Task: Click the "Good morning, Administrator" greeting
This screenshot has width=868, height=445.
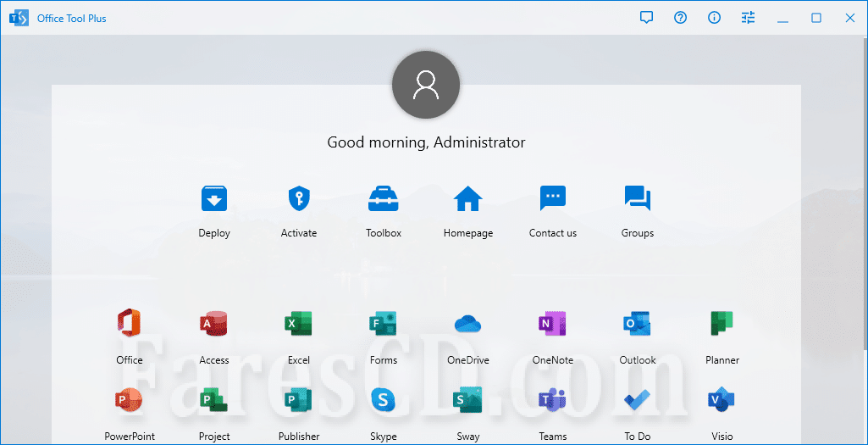Action: tap(426, 142)
